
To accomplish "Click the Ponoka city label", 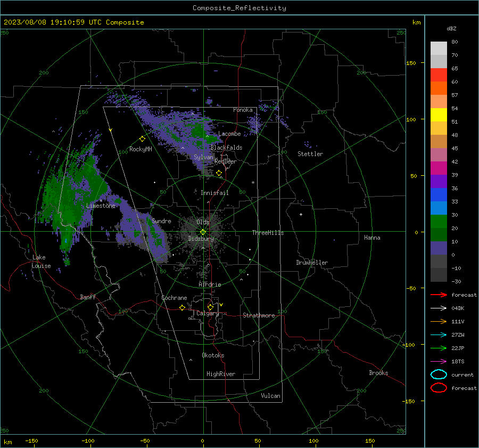I will tap(243, 110).
